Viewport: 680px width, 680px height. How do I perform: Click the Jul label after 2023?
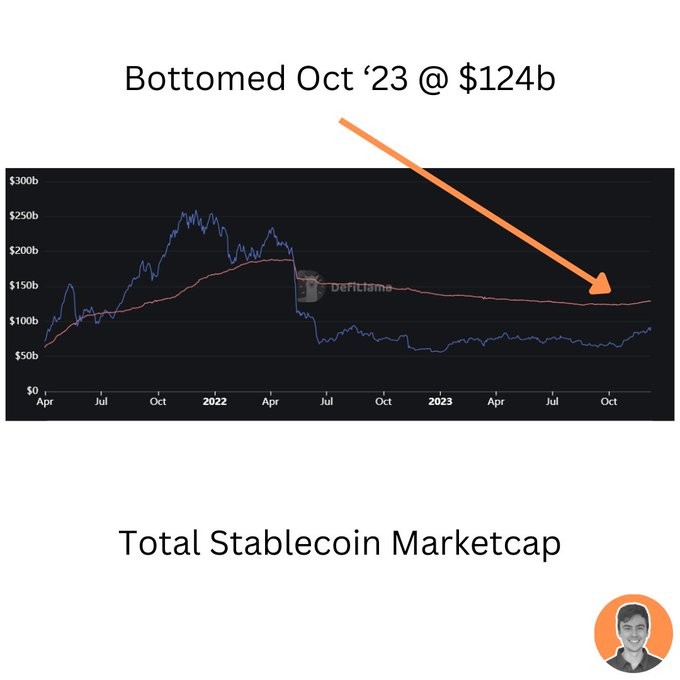point(552,402)
